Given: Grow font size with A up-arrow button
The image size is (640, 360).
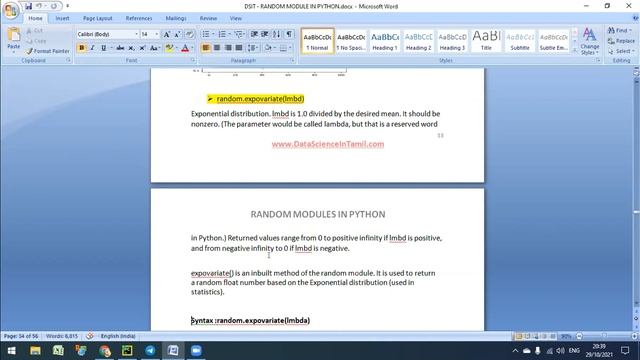Looking at the screenshot, I should pyautogui.click(x=167, y=34).
